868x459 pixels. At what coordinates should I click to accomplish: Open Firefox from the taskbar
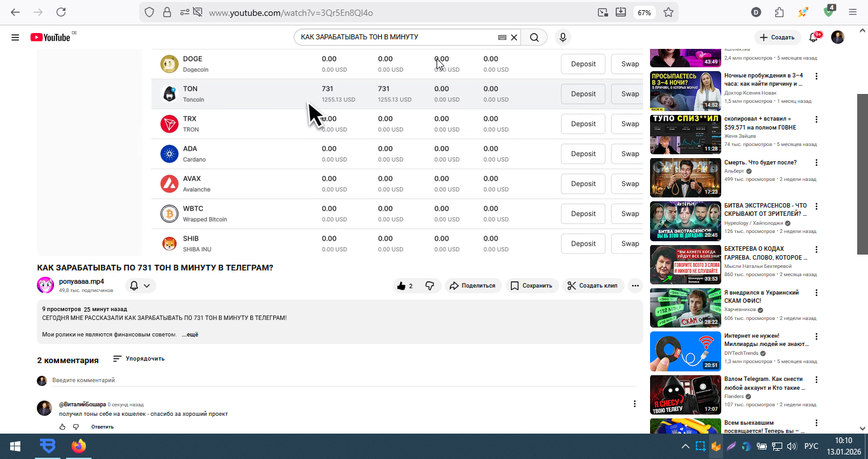[78, 446]
